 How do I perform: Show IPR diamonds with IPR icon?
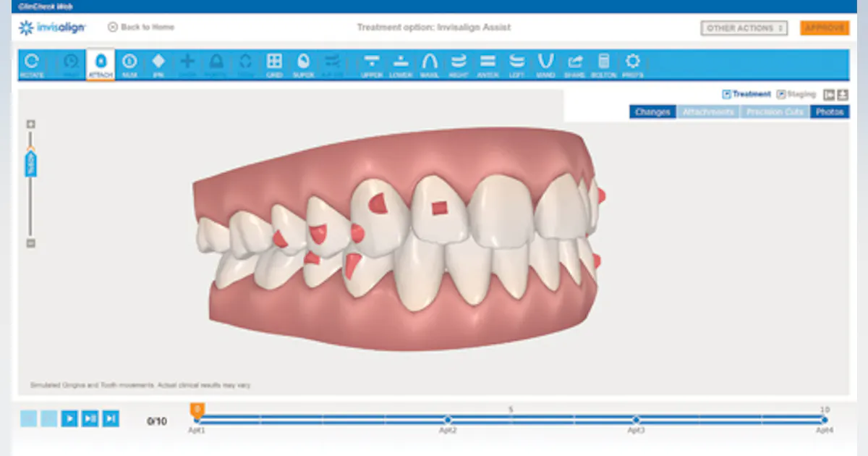click(x=158, y=64)
